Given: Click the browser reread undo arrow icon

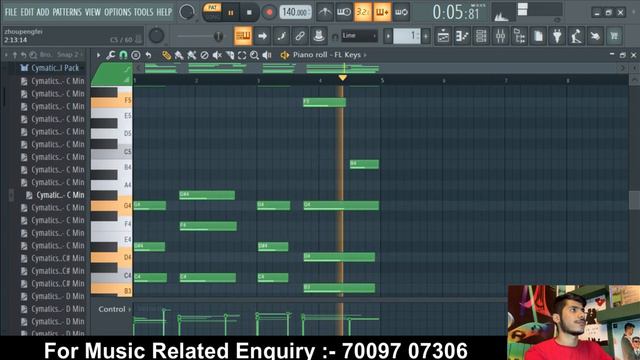Looking at the screenshot, I should (x=23, y=54).
